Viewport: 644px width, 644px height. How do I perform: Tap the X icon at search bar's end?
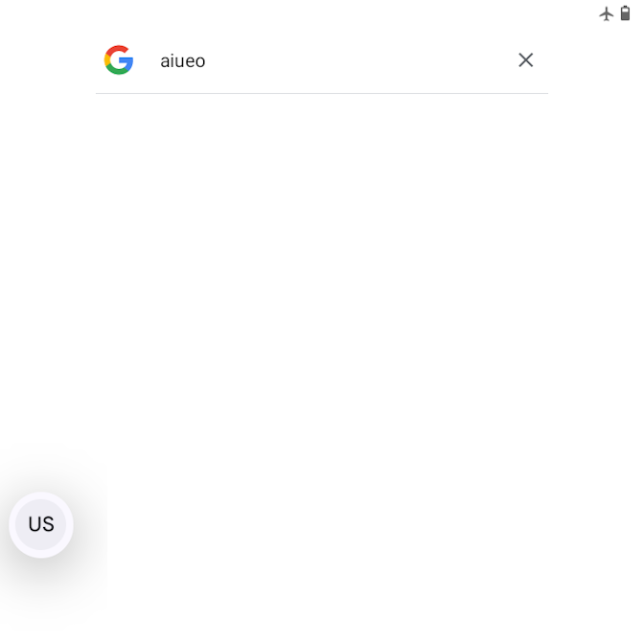525,60
